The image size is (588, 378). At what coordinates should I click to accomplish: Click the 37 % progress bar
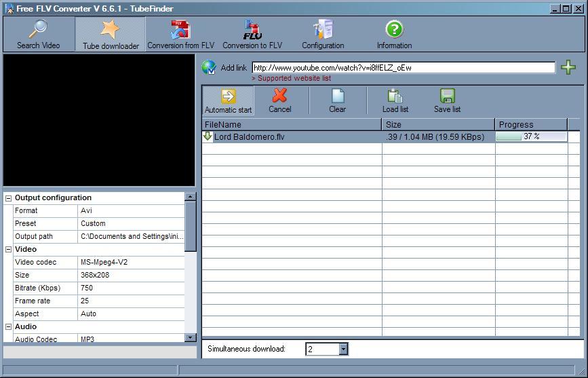tap(532, 136)
